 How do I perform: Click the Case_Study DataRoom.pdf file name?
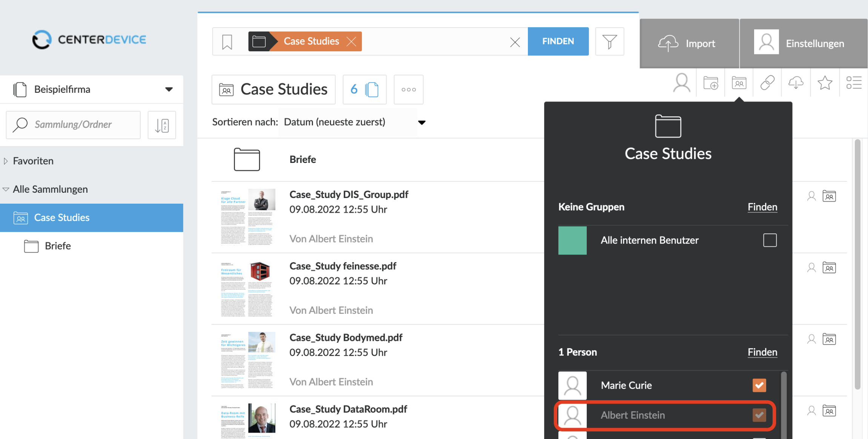click(348, 409)
